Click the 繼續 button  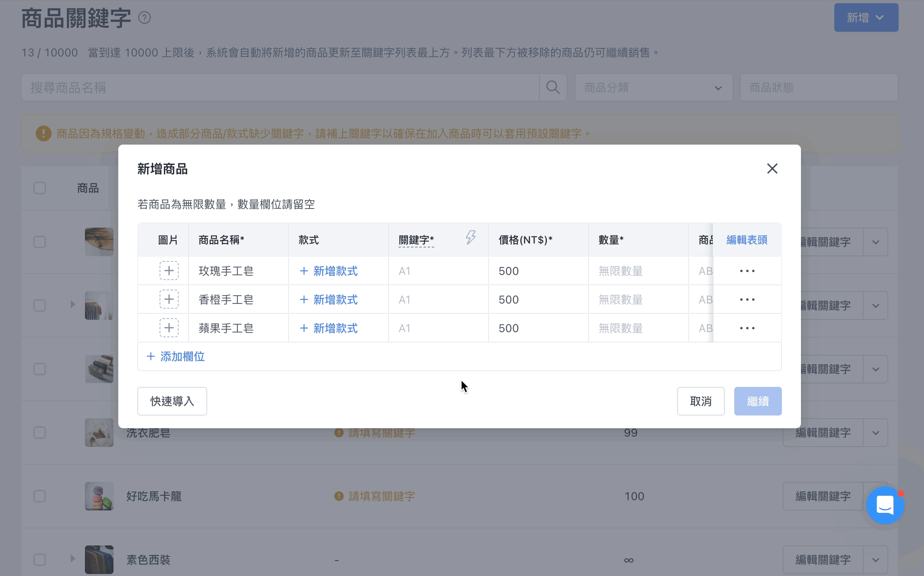[x=758, y=401]
